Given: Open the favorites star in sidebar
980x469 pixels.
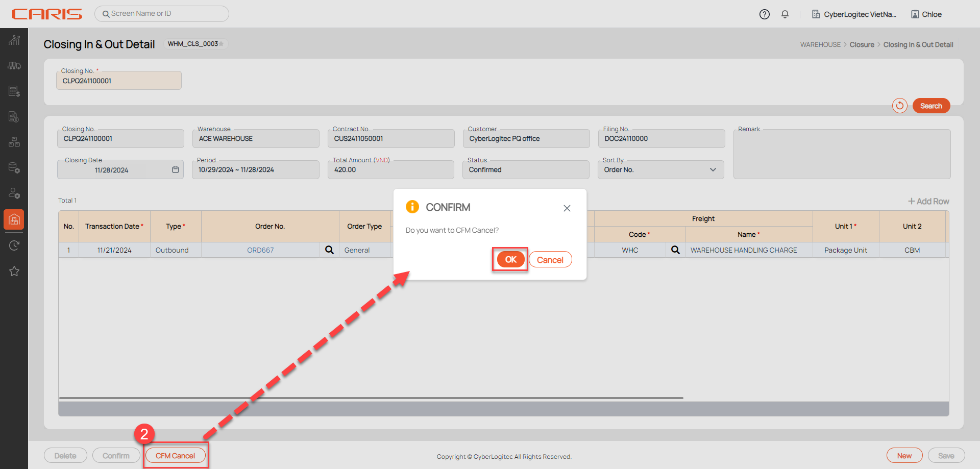Looking at the screenshot, I should pyautogui.click(x=14, y=271).
